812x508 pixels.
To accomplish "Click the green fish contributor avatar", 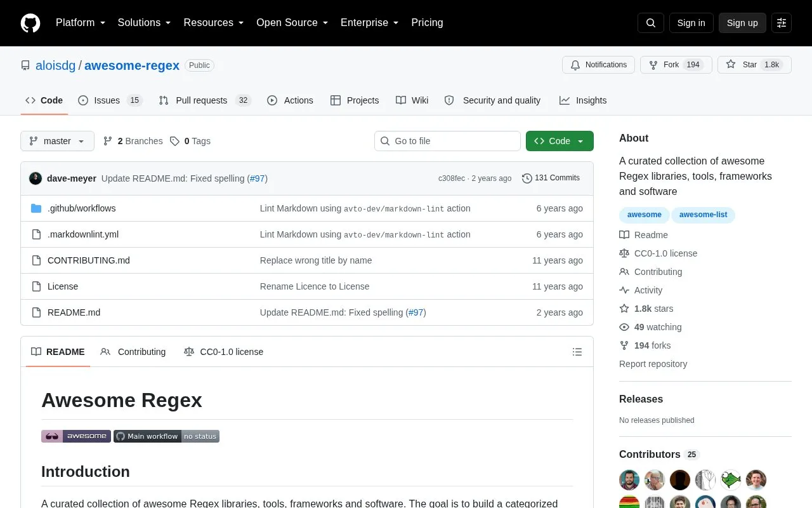I will [731, 480].
